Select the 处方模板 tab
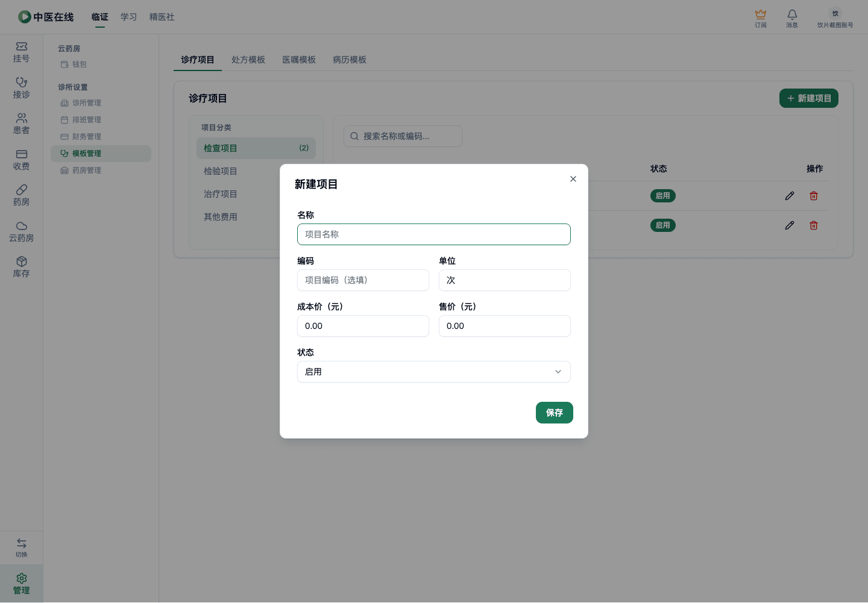This screenshot has height=603, width=868. click(x=248, y=60)
